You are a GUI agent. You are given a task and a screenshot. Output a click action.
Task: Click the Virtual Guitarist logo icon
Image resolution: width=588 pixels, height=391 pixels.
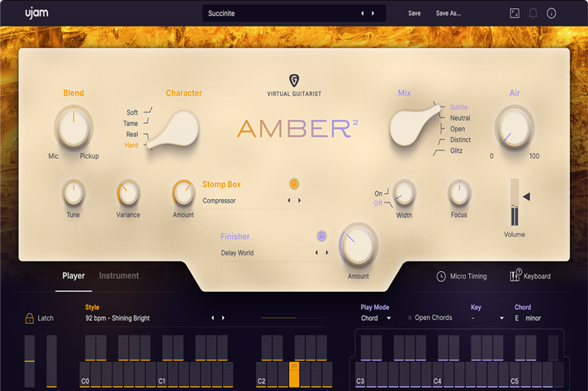point(294,80)
